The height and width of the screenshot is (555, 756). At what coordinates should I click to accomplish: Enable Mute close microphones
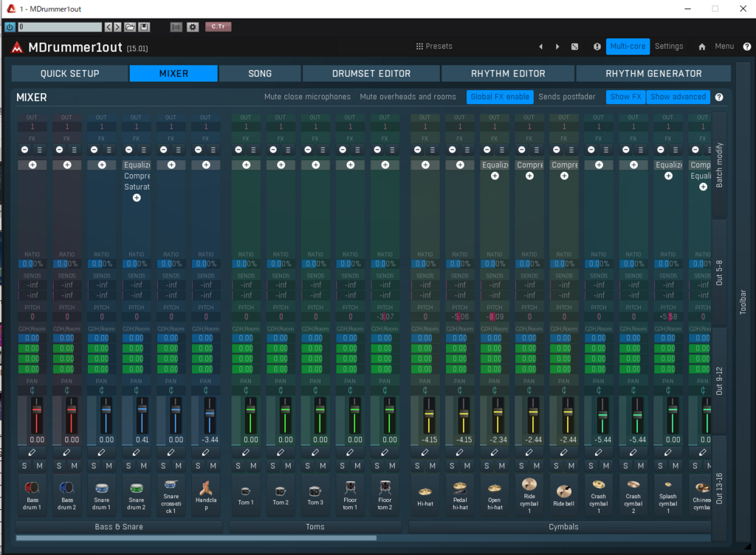click(308, 97)
